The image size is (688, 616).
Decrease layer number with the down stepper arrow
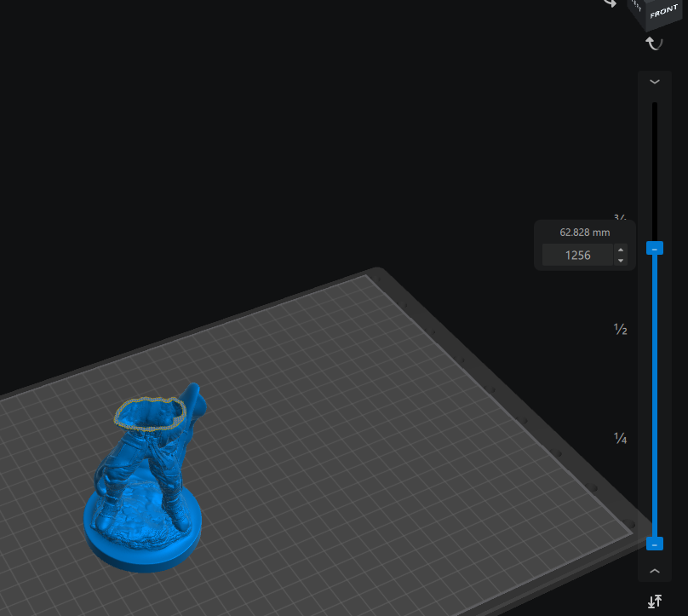[x=621, y=260]
